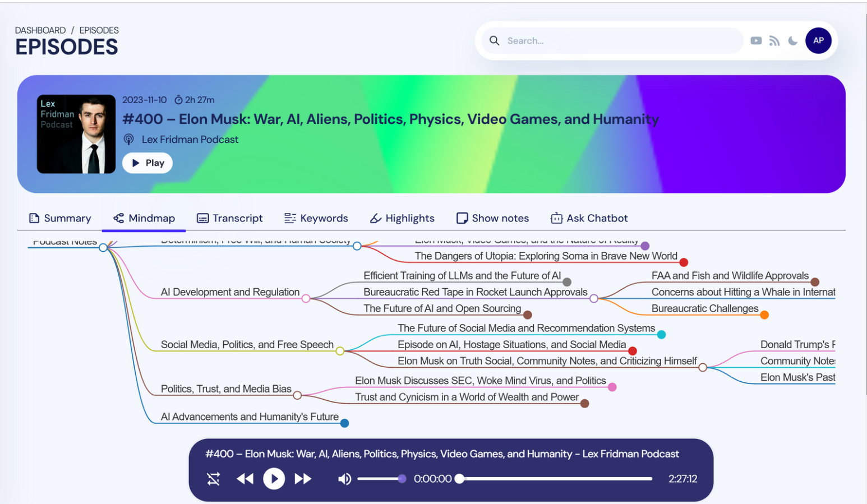Expand the Future of Social Media cyan dot
The height and width of the screenshot is (504, 867).
[x=662, y=335]
